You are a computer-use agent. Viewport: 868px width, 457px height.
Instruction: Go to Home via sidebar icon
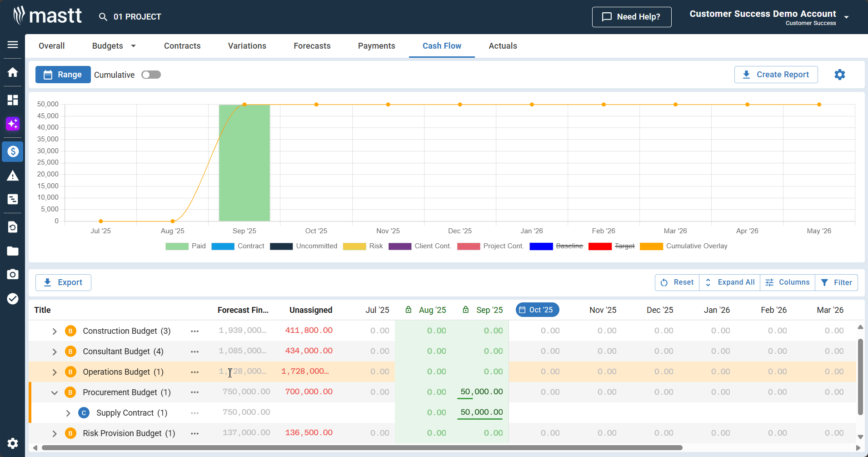[13, 72]
